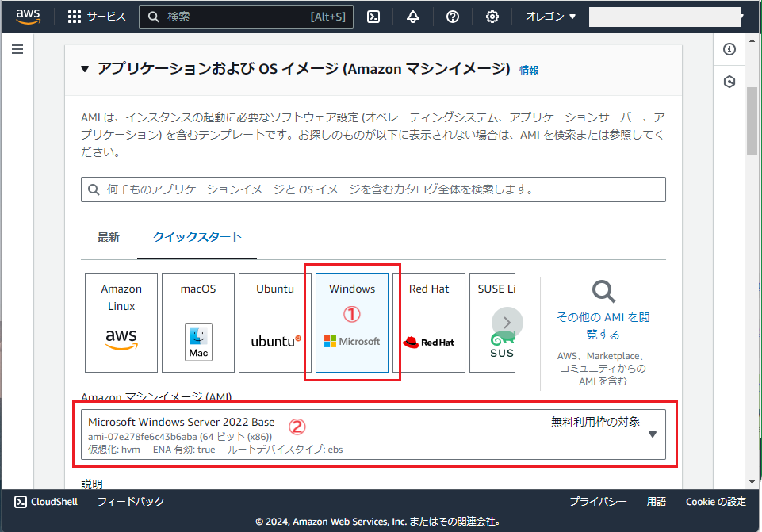Screen dimensions: 762x532
Task: Click the magnifier icon for other AMIs
Action: 603,292
